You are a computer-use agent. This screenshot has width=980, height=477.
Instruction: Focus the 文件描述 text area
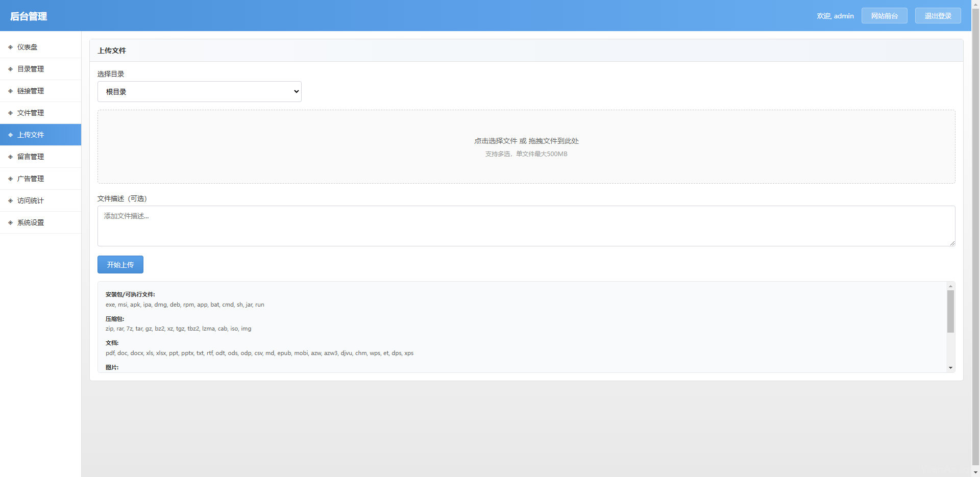(x=526, y=226)
